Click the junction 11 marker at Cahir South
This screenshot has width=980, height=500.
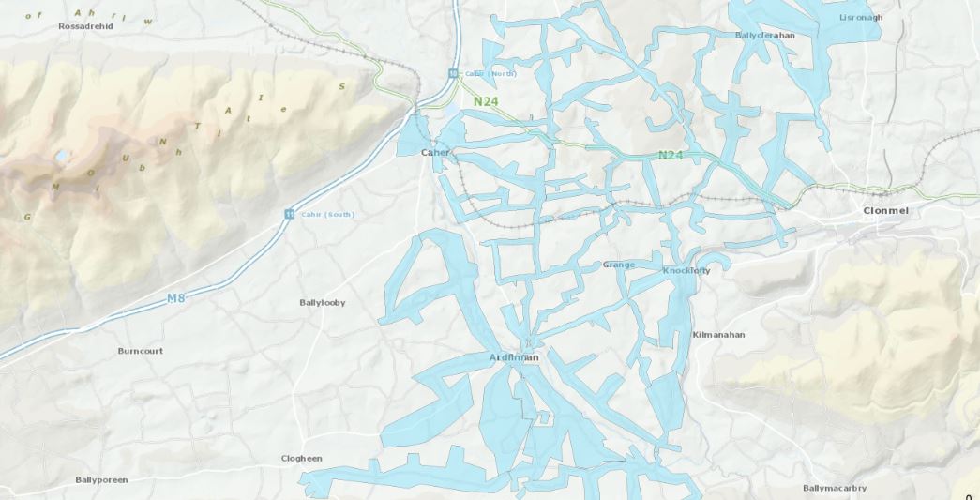point(290,215)
